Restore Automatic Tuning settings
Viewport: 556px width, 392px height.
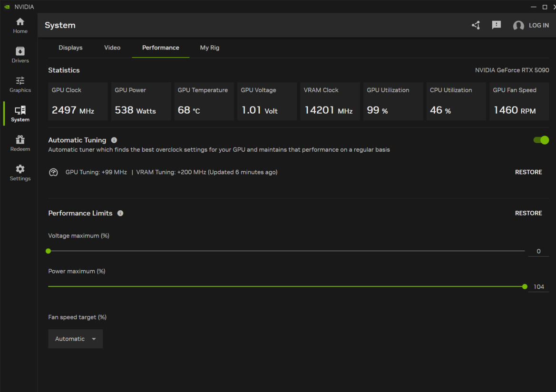528,172
